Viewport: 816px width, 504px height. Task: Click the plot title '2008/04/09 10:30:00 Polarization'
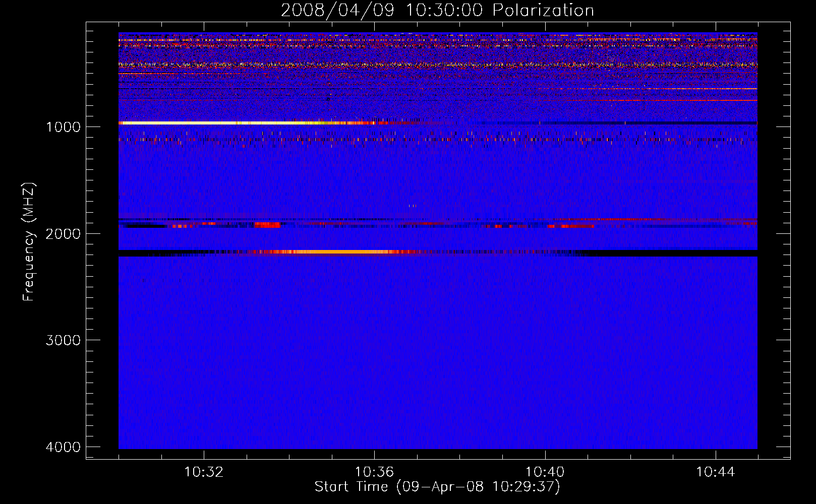click(437, 10)
